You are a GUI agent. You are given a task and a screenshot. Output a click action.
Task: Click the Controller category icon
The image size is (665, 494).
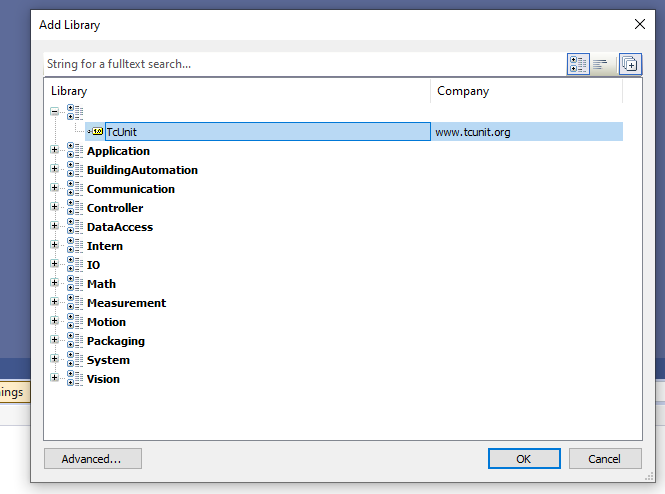tap(75, 208)
